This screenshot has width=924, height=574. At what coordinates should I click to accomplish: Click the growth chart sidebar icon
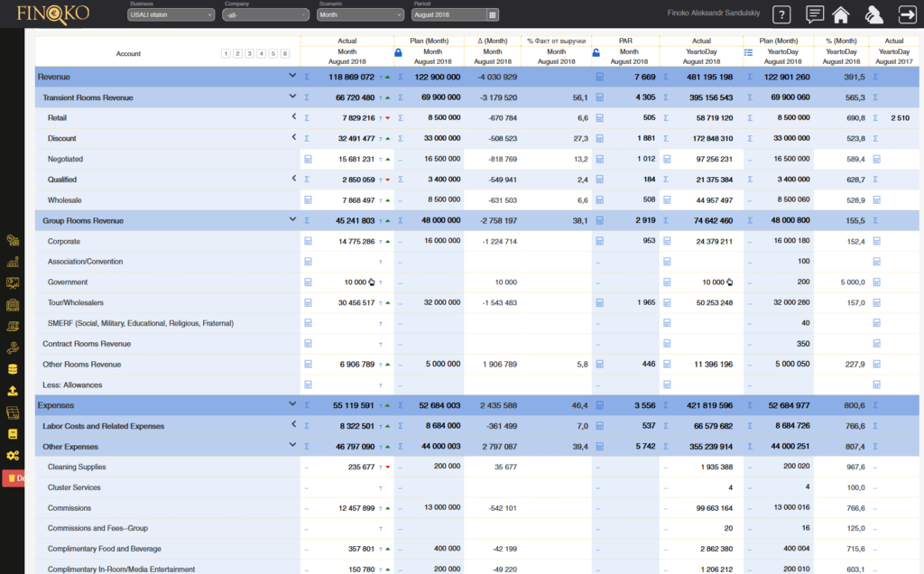coord(13,262)
